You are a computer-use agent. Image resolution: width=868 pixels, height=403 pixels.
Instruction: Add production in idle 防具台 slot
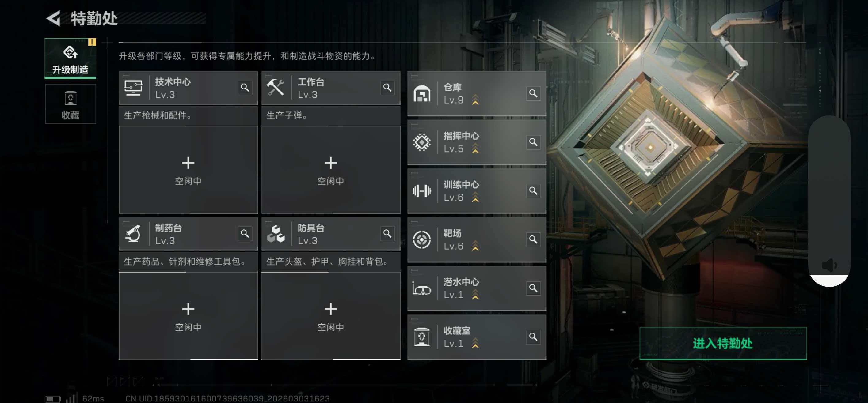[x=330, y=316]
